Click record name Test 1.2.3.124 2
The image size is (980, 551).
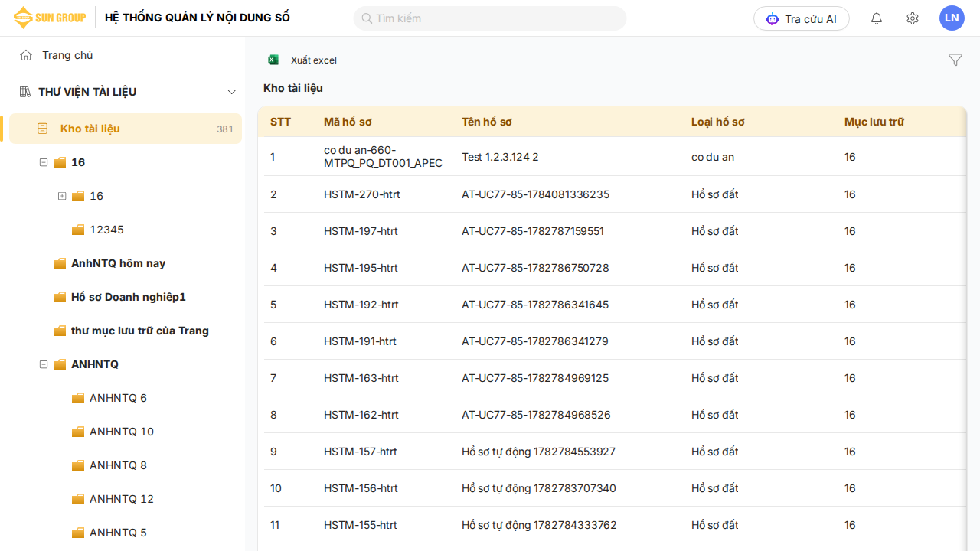tap(500, 157)
